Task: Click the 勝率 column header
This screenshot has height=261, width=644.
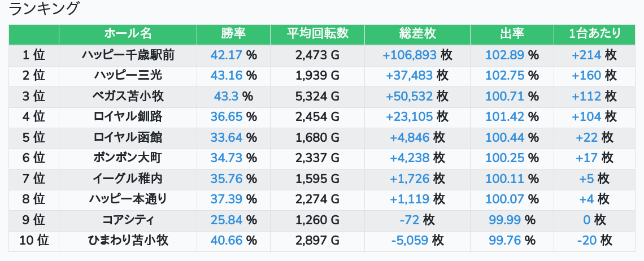Action: tap(233, 34)
